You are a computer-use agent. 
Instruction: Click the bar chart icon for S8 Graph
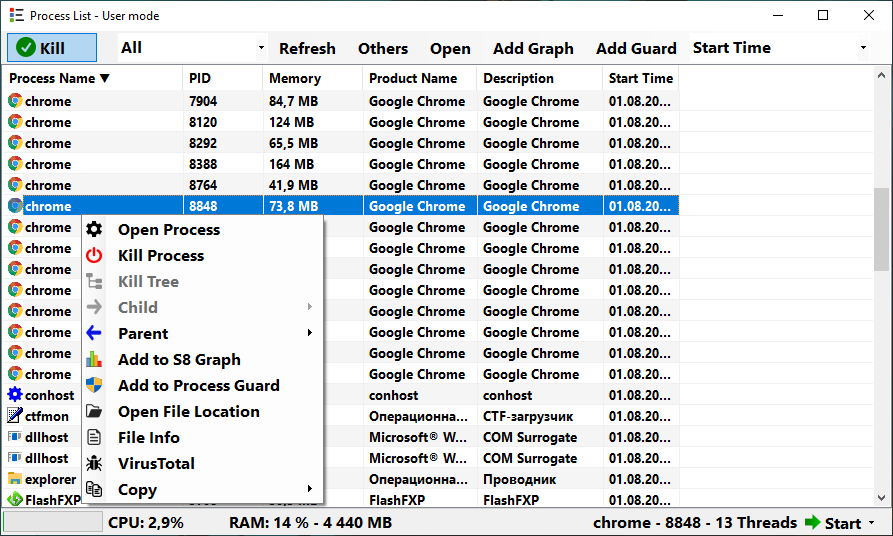(x=94, y=359)
